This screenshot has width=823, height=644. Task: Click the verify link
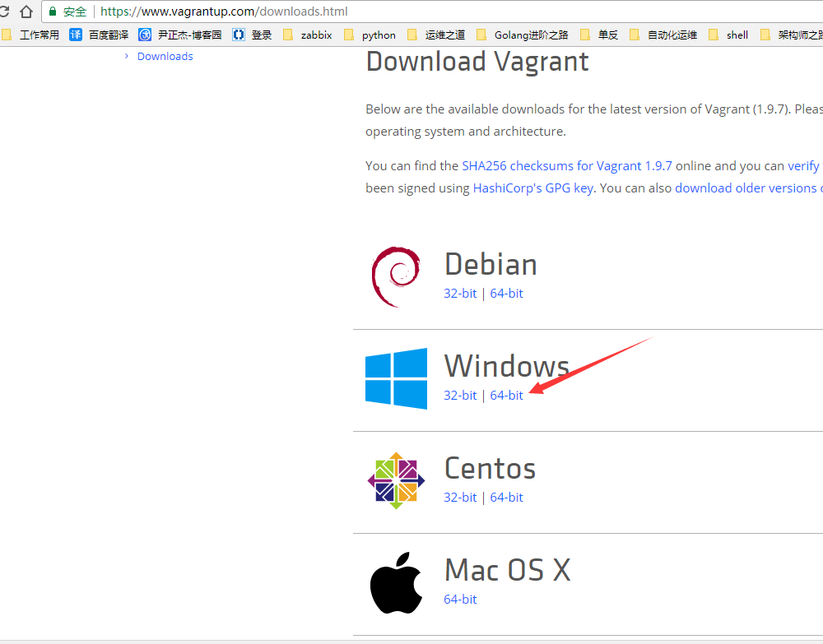coord(803,165)
